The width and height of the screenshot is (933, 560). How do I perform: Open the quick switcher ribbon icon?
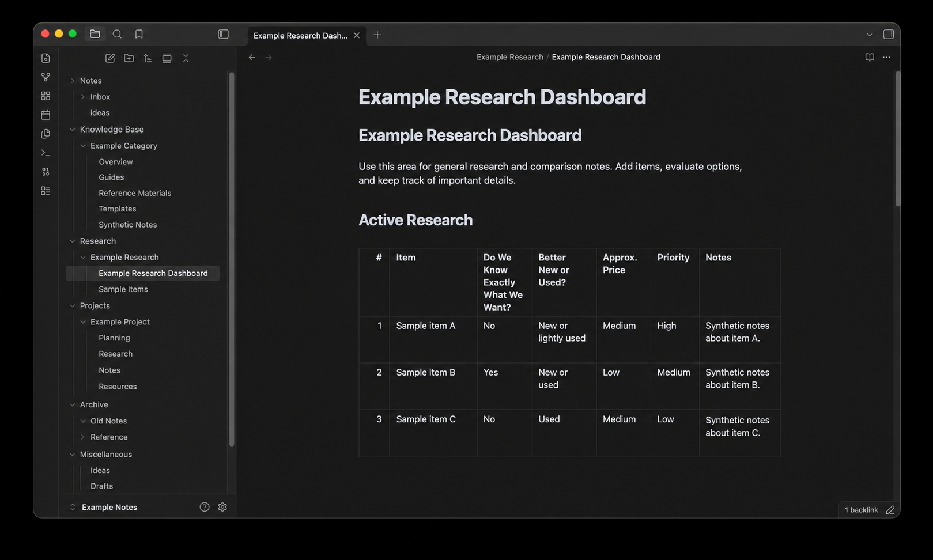[x=46, y=58]
